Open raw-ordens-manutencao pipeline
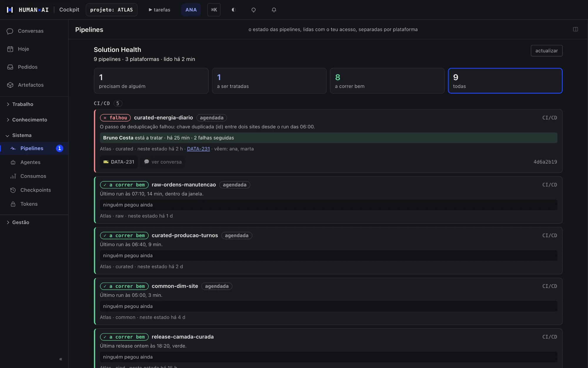588x368 pixels. [184, 185]
